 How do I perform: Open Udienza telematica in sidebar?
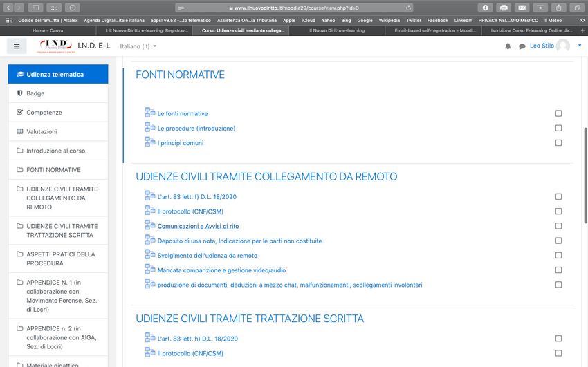[58, 74]
